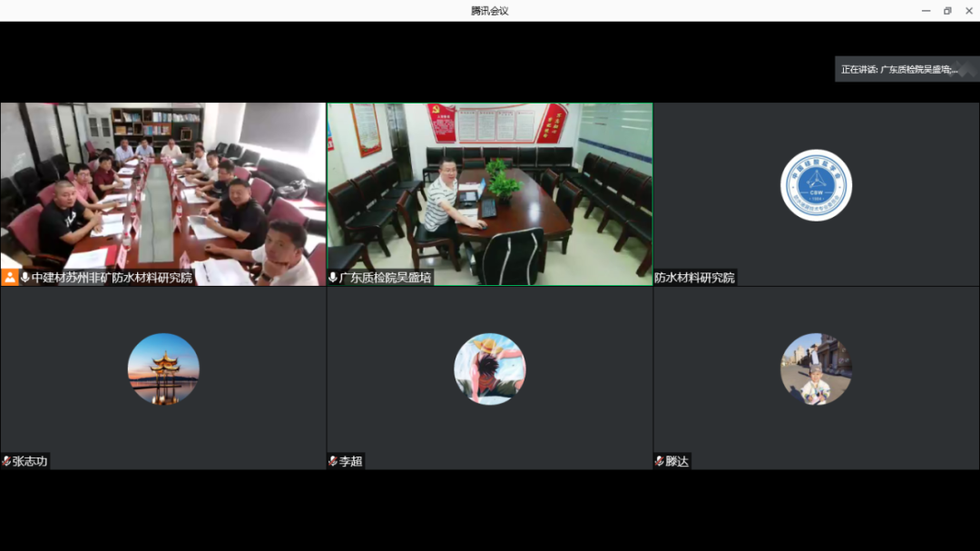Restore down the 腾讯会议 window
Image resolution: width=980 pixels, height=551 pixels.
947,11
